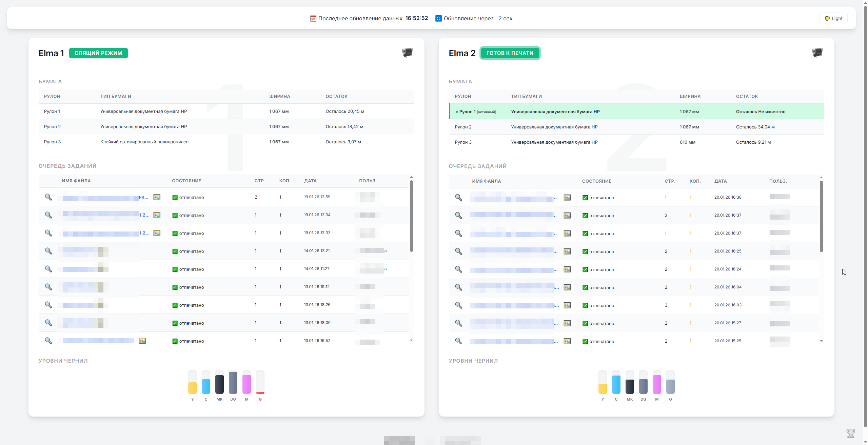
Task: Click the trophy icon at the bottom right
Action: [x=851, y=433]
